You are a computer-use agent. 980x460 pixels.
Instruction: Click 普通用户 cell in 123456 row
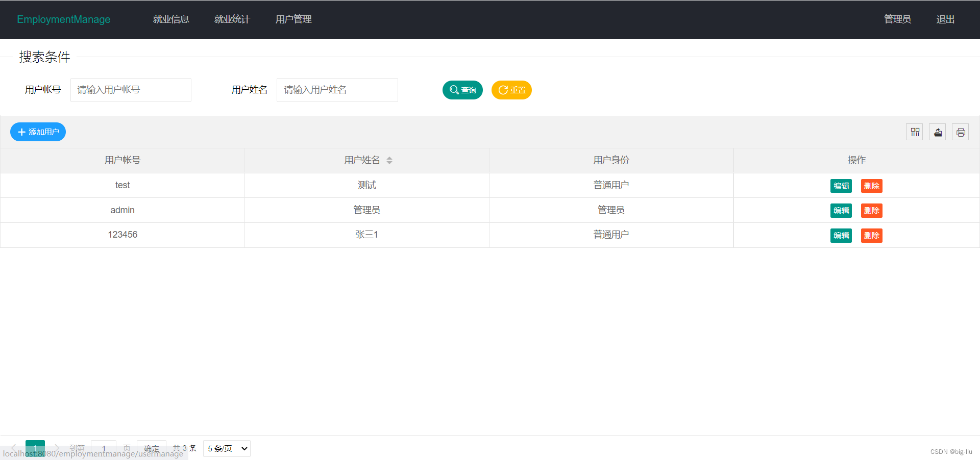pos(611,235)
